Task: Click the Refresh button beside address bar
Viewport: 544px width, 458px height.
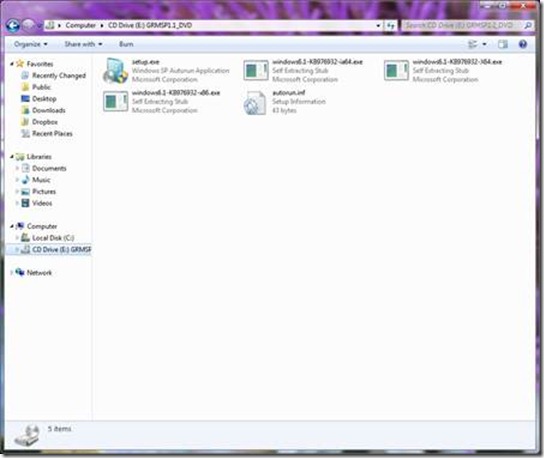Action: pos(390,26)
